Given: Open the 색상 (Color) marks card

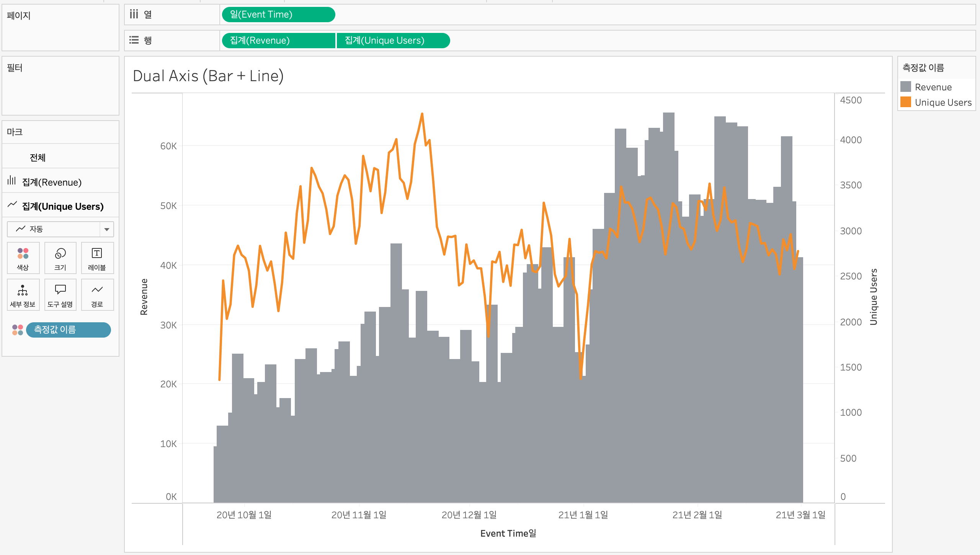Looking at the screenshot, I should (x=23, y=258).
